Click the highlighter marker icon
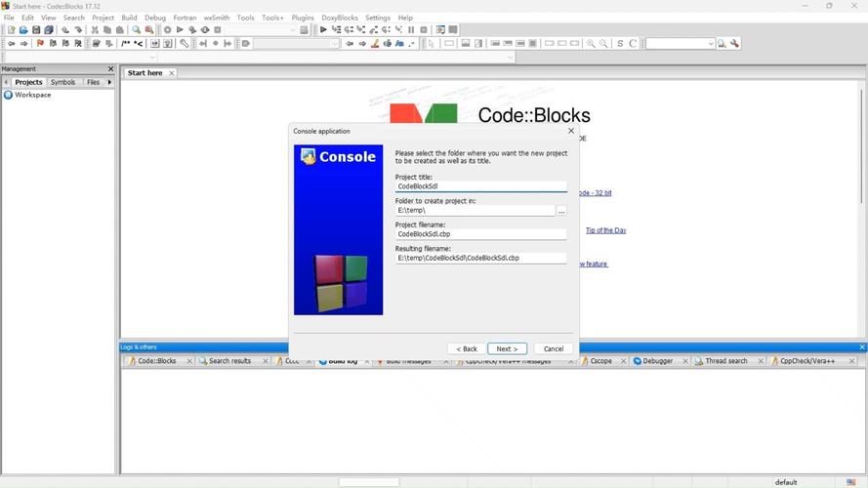 pyautogui.click(x=375, y=44)
